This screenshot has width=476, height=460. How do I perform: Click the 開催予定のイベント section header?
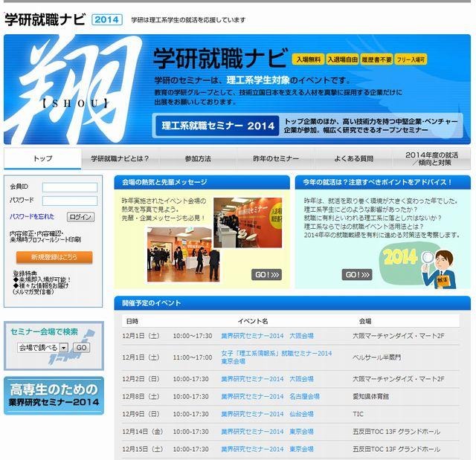(x=292, y=303)
